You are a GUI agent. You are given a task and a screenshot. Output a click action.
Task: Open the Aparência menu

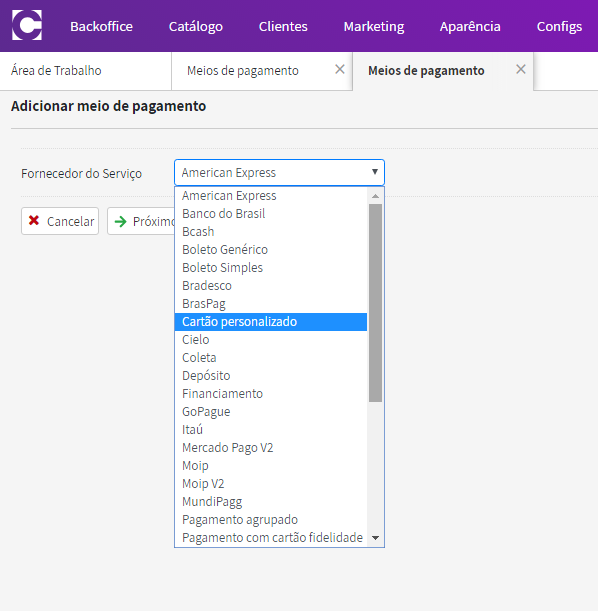[x=470, y=26]
